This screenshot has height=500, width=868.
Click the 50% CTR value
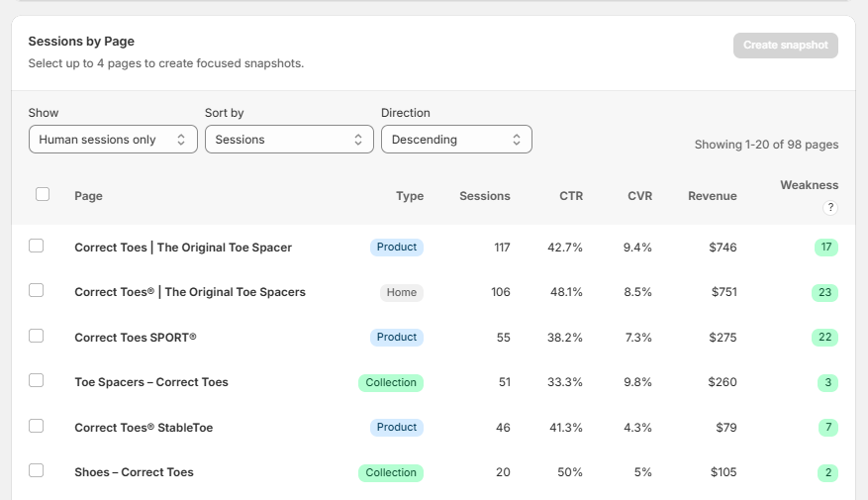coord(570,473)
